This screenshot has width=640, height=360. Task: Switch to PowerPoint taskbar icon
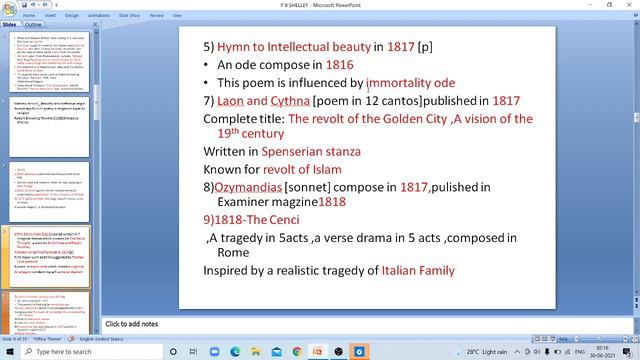point(318,352)
